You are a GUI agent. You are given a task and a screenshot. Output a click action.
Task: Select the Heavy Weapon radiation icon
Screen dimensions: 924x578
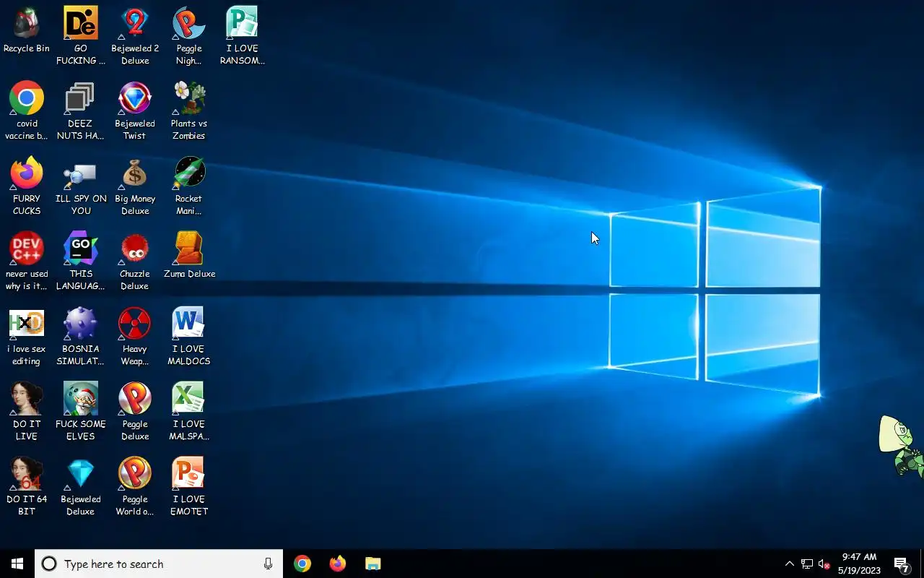coord(135,324)
